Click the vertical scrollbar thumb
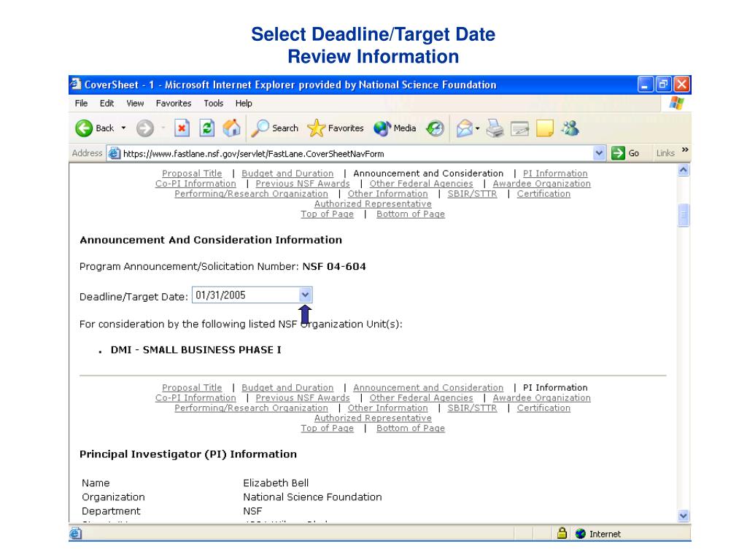Viewport: 747px width, 560px height. tap(683, 215)
